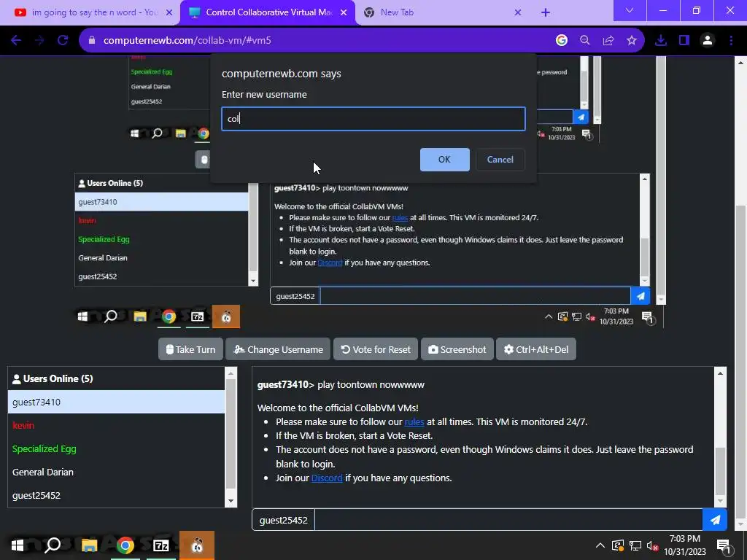The height and width of the screenshot is (560, 747).
Task: Open the tab search dropdown chevron
Action: 630,10
